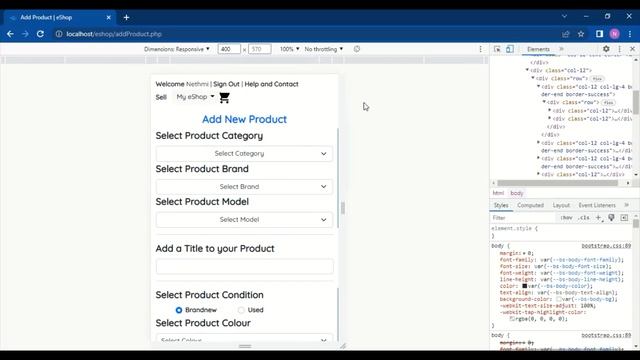This screenshot has height=360, width=640.
Task: Select the Used condition radio button
Action: click(241, 310)
